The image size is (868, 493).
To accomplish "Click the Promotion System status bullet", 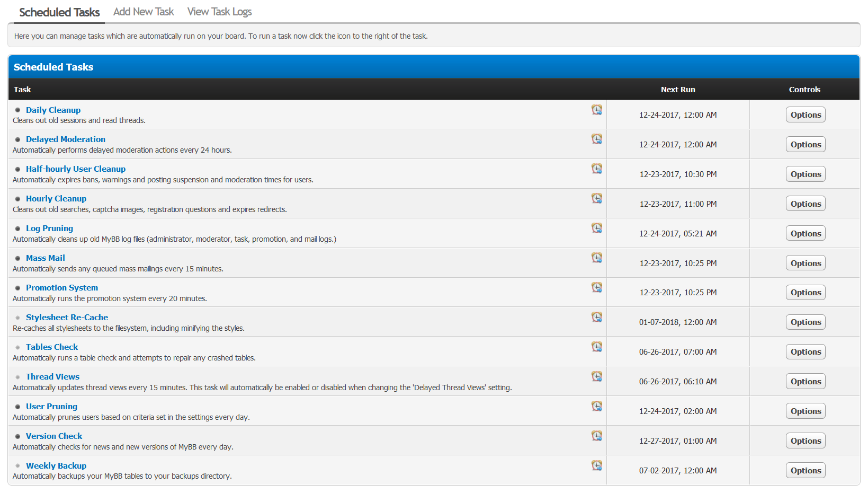I will pos(17,288).
